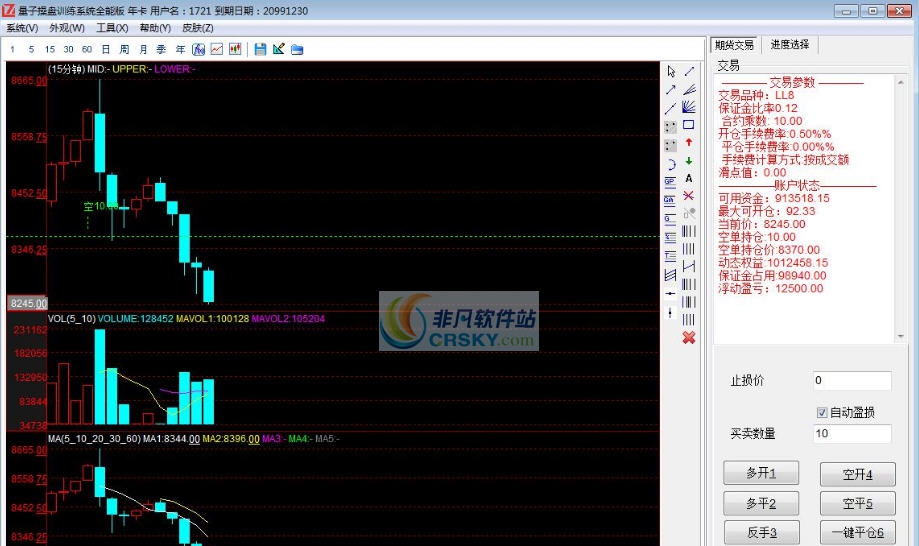The height and width of the screenshot is (546, 919).
Task: Select the rectangle drawing tool
Action: tap(689, 125)
